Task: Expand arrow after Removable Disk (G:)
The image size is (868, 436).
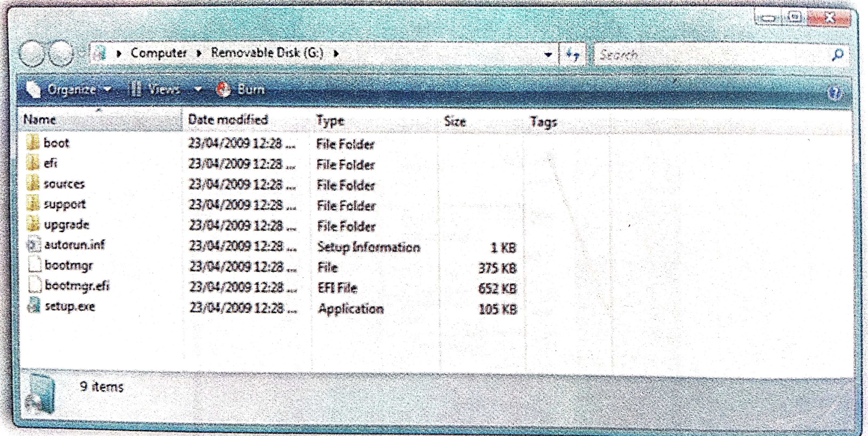Action: 336,53
